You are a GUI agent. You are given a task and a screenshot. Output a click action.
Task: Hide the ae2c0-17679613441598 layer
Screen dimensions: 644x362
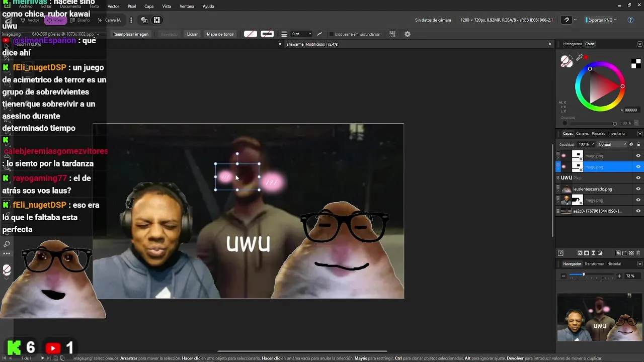point(638,211)
